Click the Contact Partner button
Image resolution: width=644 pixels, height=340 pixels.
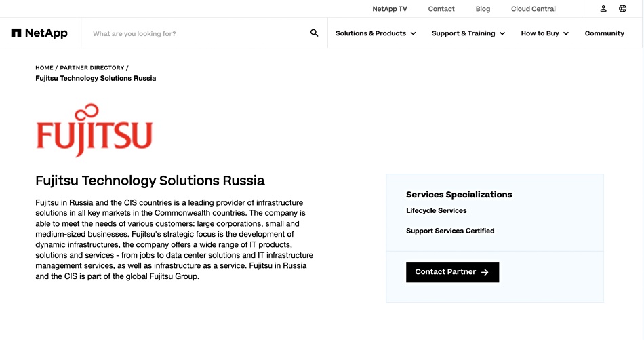pos(452,272)
